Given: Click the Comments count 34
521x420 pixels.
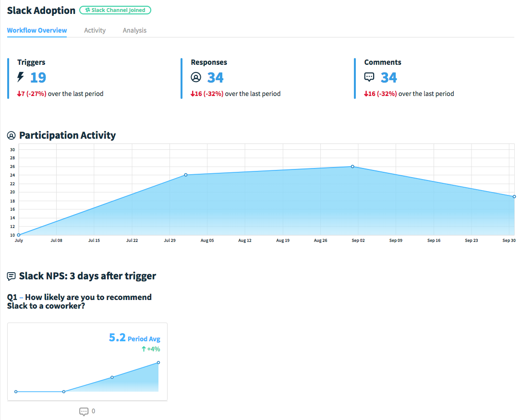Looking at the screenshot, I should [389, 77].
